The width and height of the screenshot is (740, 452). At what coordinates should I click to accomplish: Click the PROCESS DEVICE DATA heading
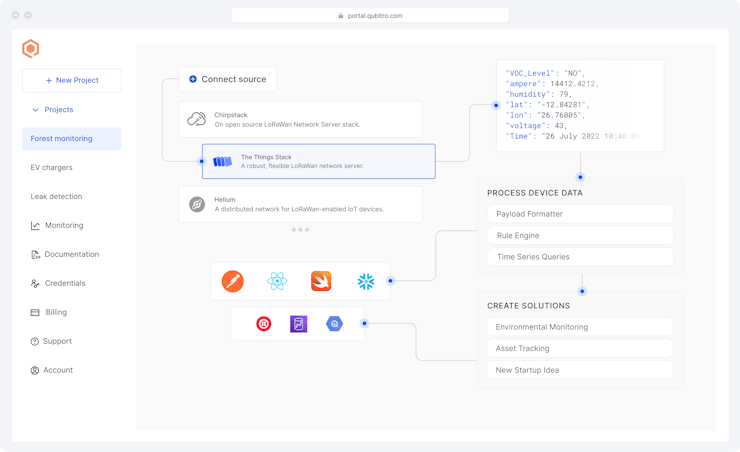[x=535, y=193]
